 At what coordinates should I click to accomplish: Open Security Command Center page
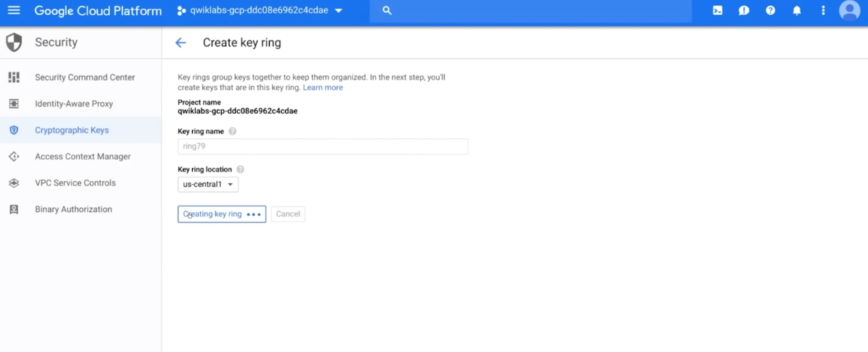[x=85, y=77]
